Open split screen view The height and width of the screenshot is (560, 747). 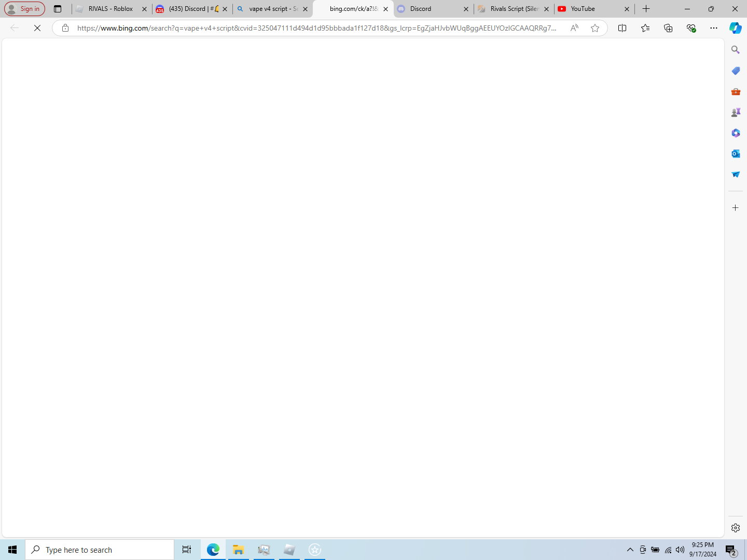point(622,28)
